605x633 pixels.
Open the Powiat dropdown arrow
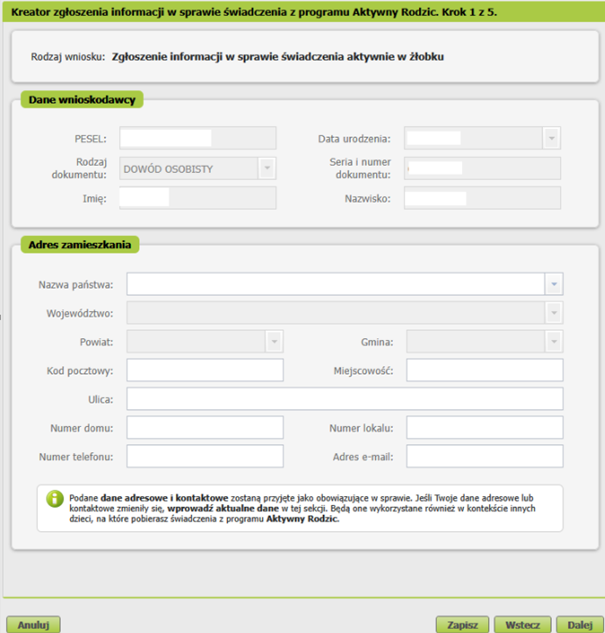(x=274, y=342)
